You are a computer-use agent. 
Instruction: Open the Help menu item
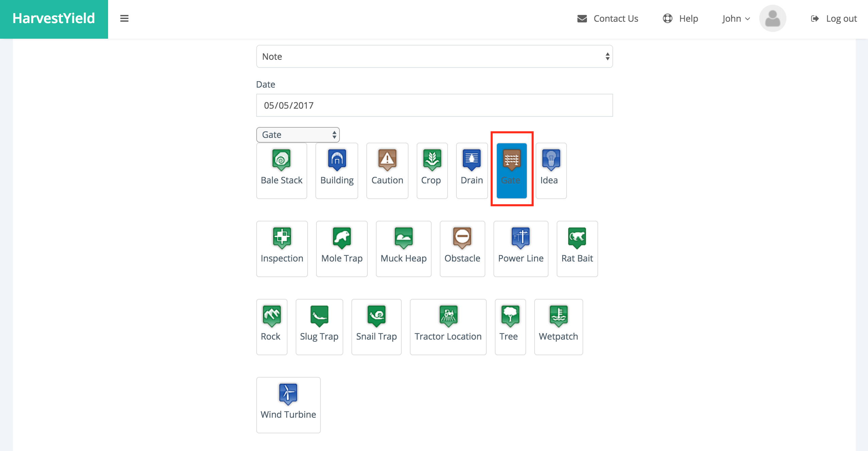680,19
